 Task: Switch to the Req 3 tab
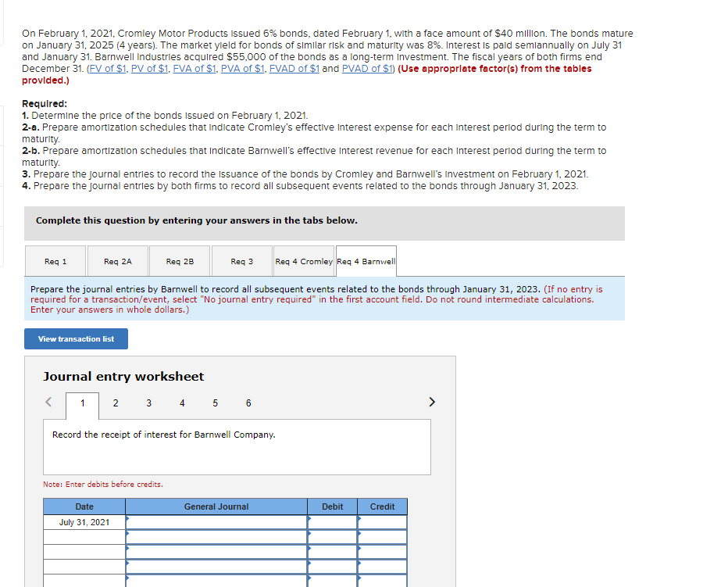[x=242, y=261]
